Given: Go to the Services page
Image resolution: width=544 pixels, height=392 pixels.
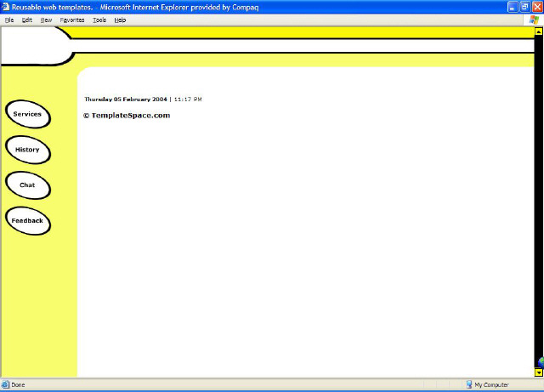Looking at the screenshot, I should coord(27,114).
